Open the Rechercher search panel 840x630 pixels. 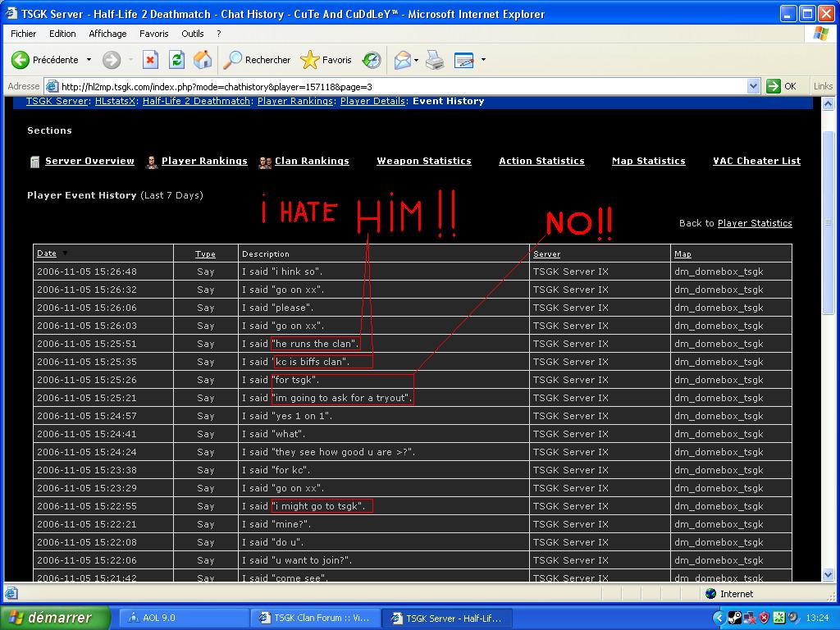258,60
